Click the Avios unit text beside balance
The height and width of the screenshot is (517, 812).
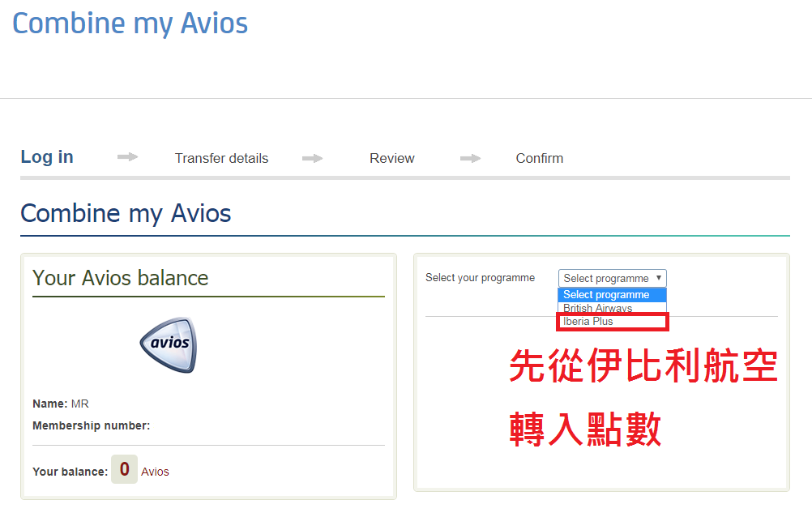(x=155, y=472)
